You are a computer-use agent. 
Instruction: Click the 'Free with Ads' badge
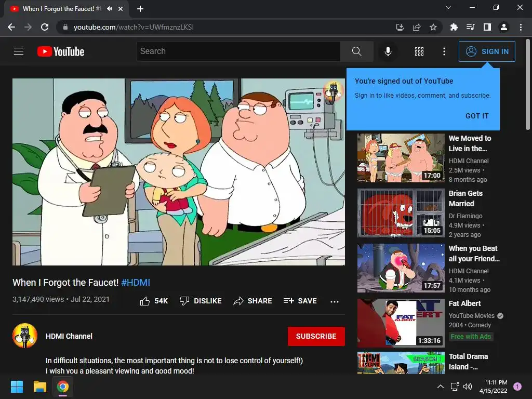point(471,337)
